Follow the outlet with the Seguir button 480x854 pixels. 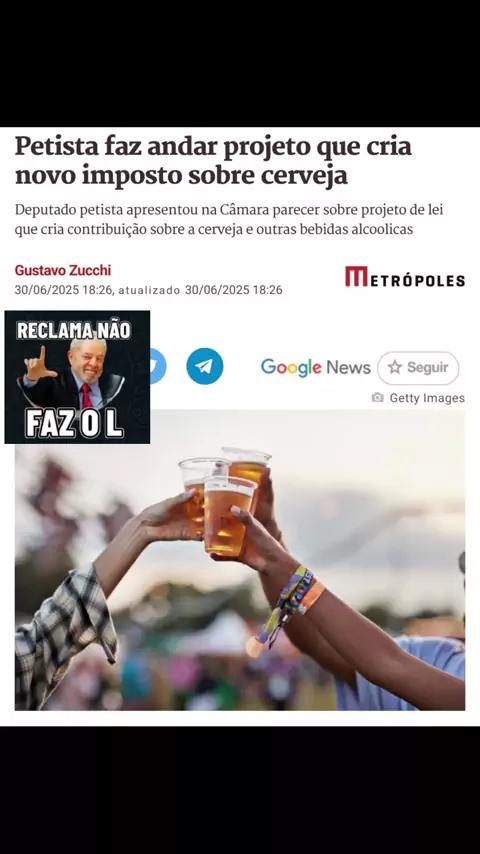pyautogui.click(x=418, y=368)
